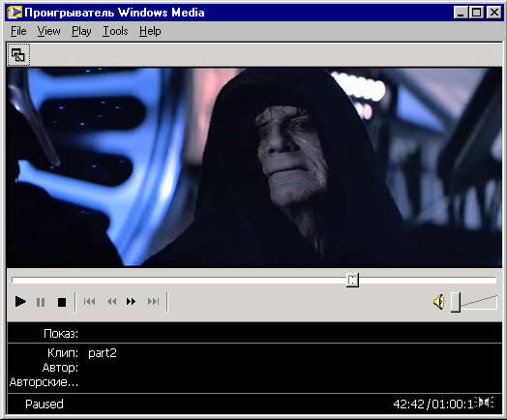
Task: Click the Windows Media title bar icon
Action: pyautogui.click(x=15, y=13)
